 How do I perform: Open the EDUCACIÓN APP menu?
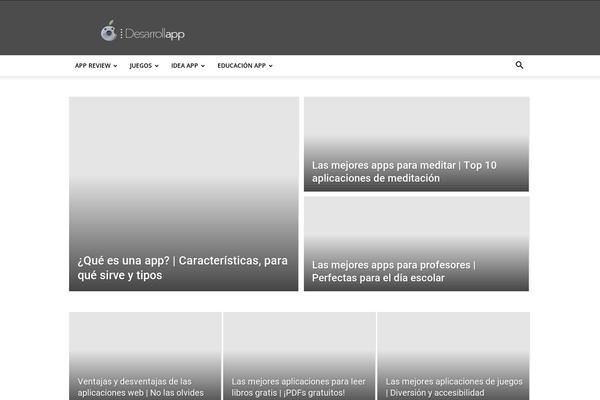[x=245, y=66]
